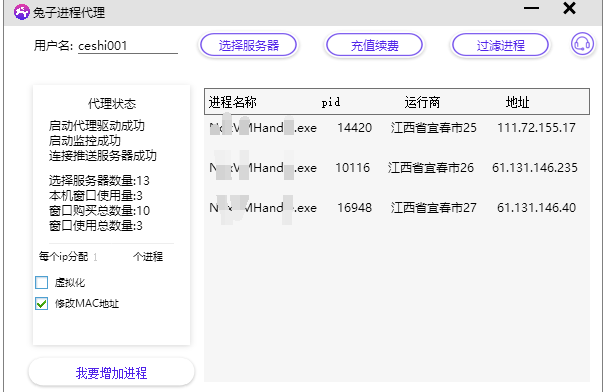Click the status line 启动监控成功
Screen dimensions: 607x392
point(85,140)
